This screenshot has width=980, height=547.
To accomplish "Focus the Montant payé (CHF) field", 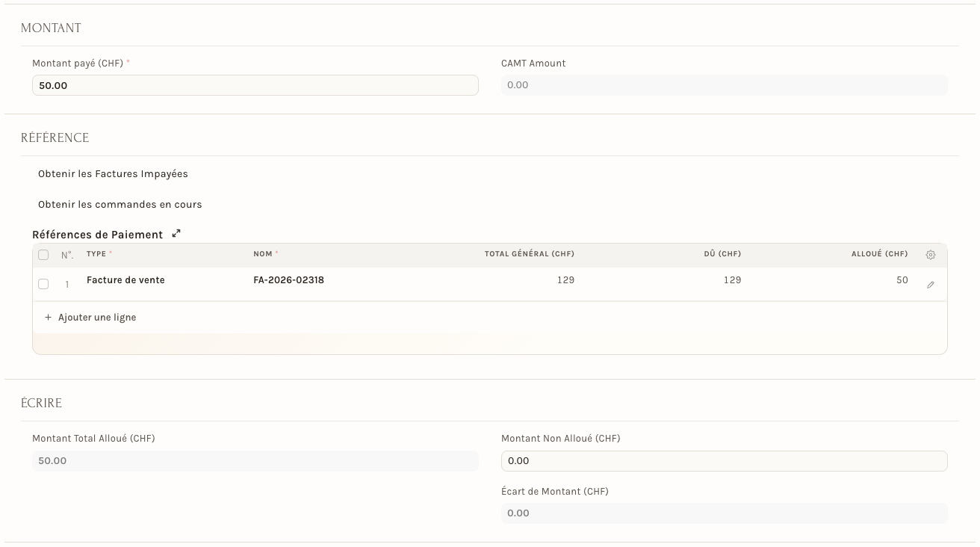I will click(255, 85).
